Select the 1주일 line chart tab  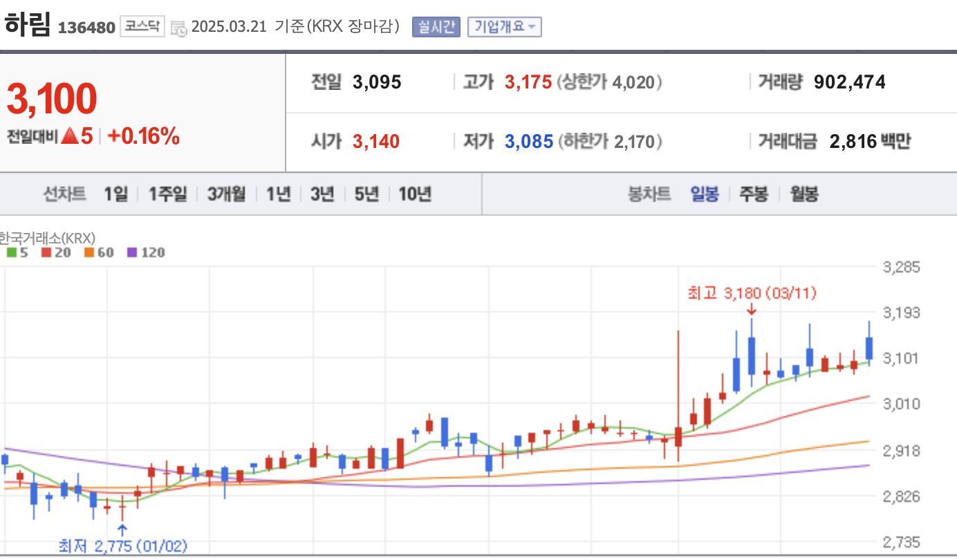coord(167,194)
